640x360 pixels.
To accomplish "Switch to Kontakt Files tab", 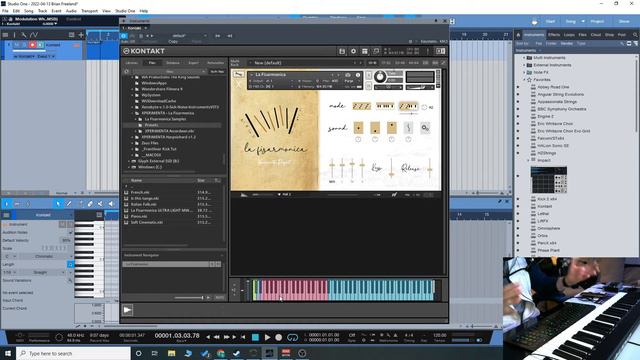I will 152,63.
